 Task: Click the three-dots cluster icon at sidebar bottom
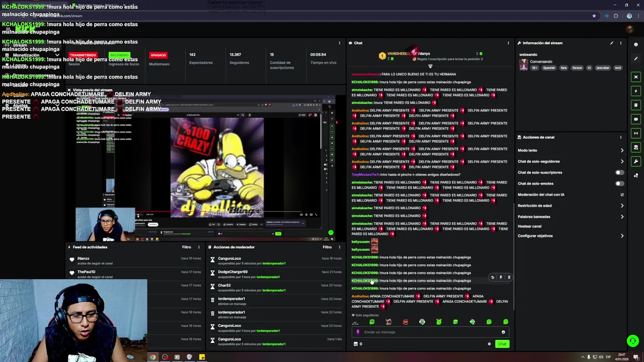point(636,175)
